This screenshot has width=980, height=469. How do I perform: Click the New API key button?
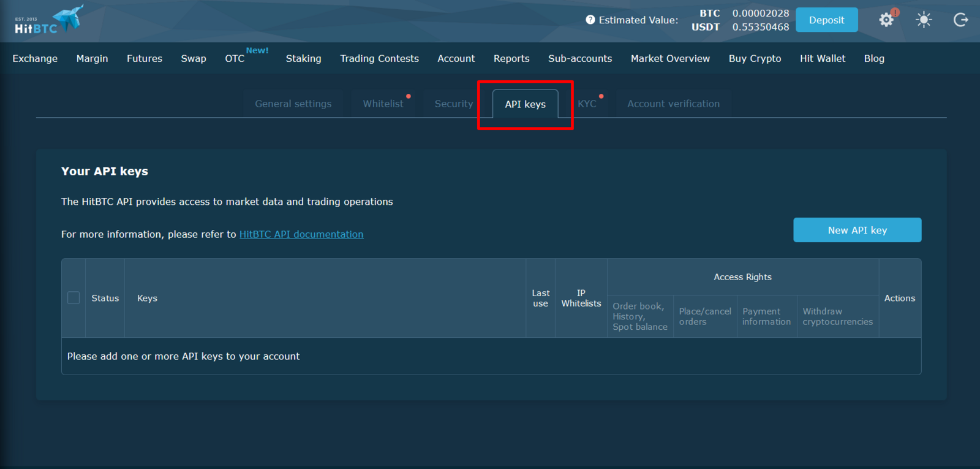point(857,230)
